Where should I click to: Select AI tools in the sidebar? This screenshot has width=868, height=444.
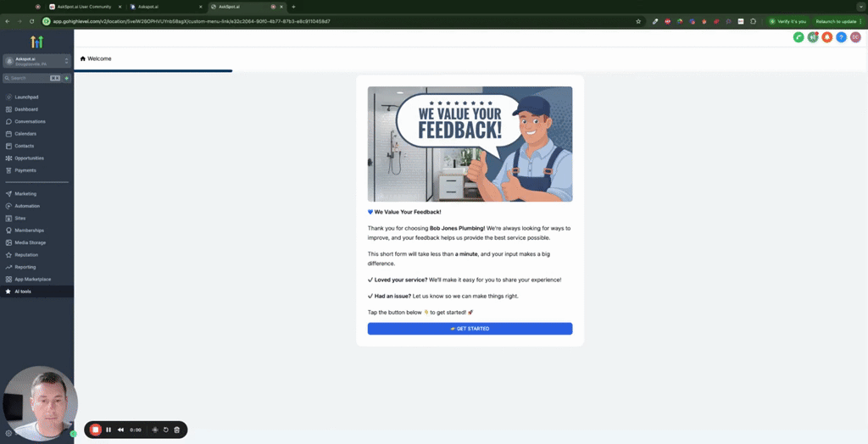coord(36,291)
